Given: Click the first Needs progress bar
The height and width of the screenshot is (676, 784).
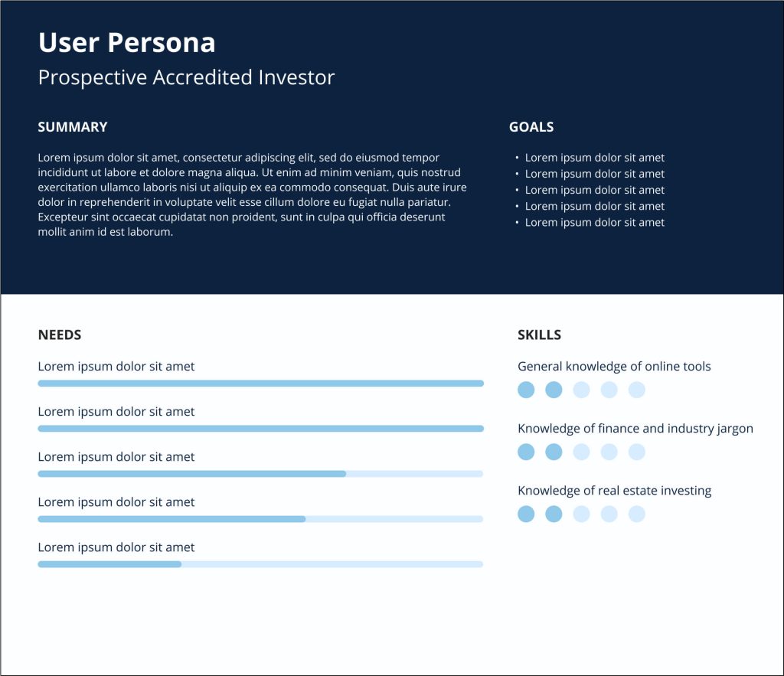Looking at the screenshot, I should [260, 384].
